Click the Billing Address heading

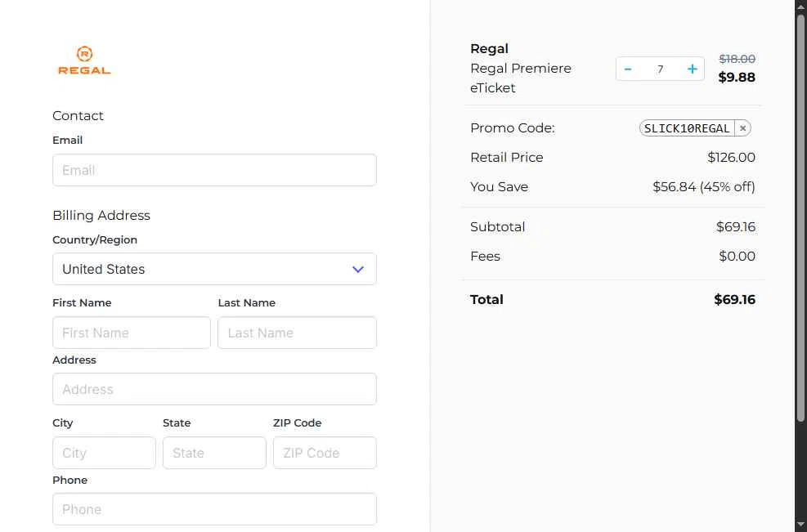(x=101, y=216)
